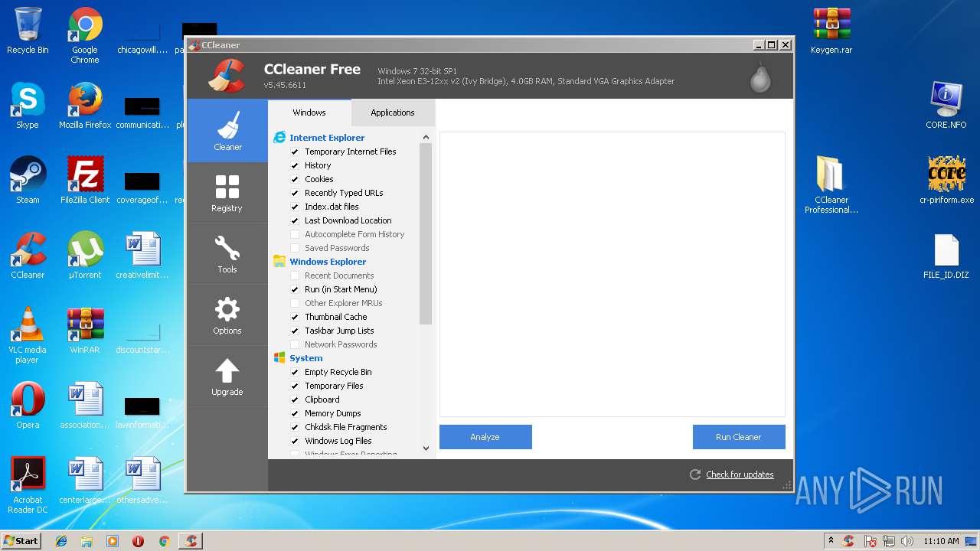Viewport: 980px width, 551px height.
Task: Switch to the Applications tab
Action: 393,112
